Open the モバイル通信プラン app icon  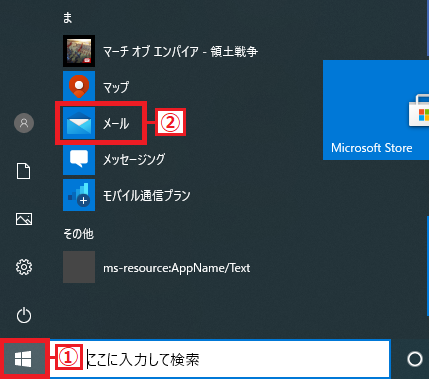click(x=79, y=195)
